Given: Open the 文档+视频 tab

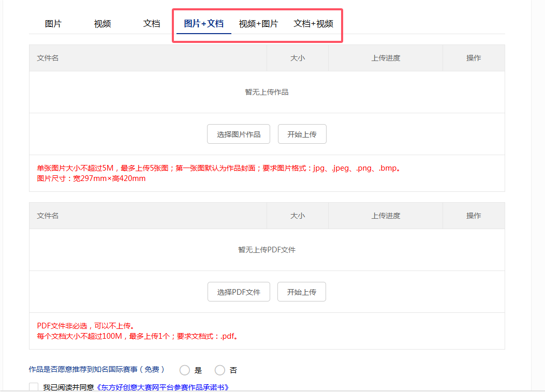Looking at the screenshot, I should pos(313,24).
